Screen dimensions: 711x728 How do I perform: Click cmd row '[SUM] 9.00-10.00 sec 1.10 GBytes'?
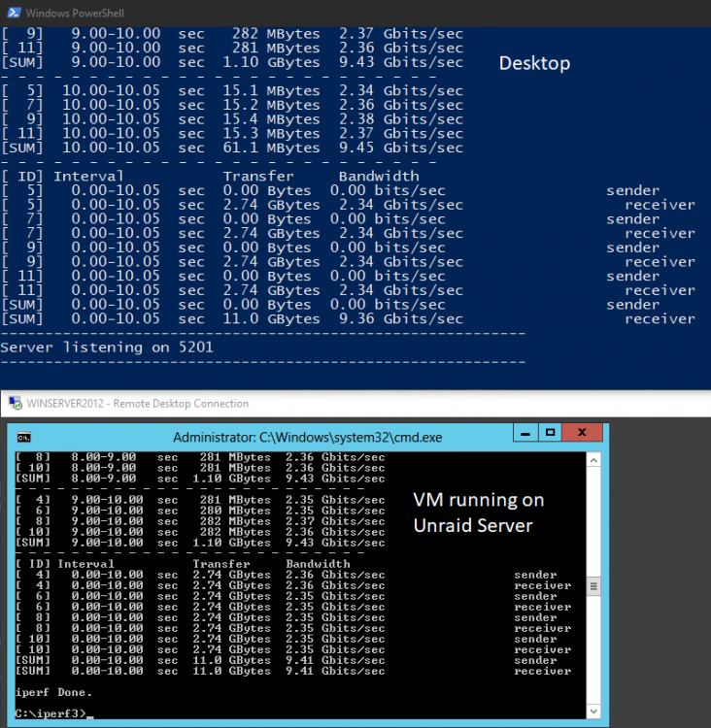coord(200,543)
